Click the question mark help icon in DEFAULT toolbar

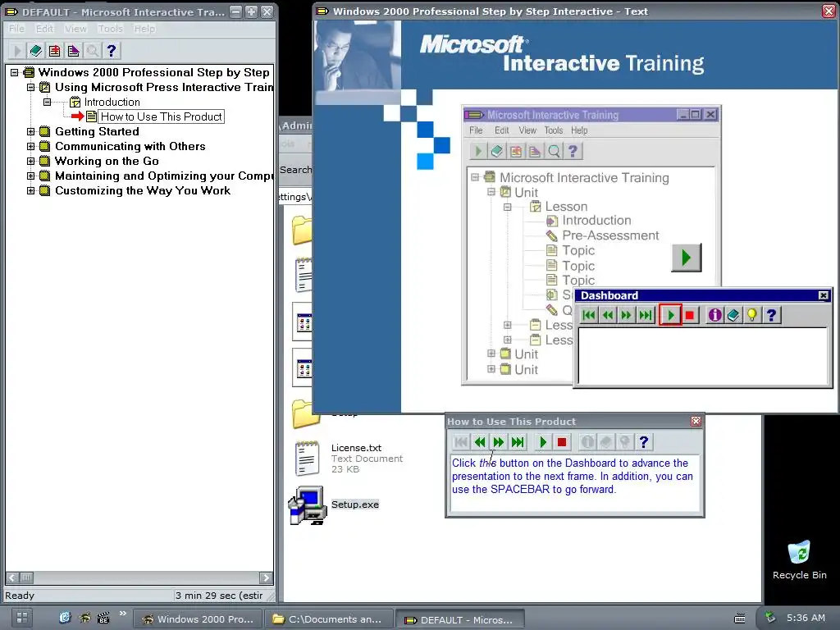(112, 51)
